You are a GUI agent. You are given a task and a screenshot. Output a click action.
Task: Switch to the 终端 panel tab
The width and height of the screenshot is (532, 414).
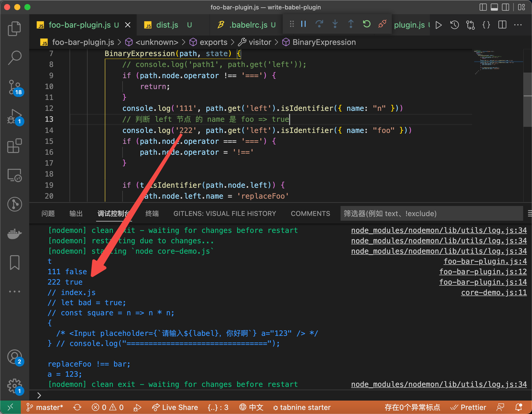point(152,214)
